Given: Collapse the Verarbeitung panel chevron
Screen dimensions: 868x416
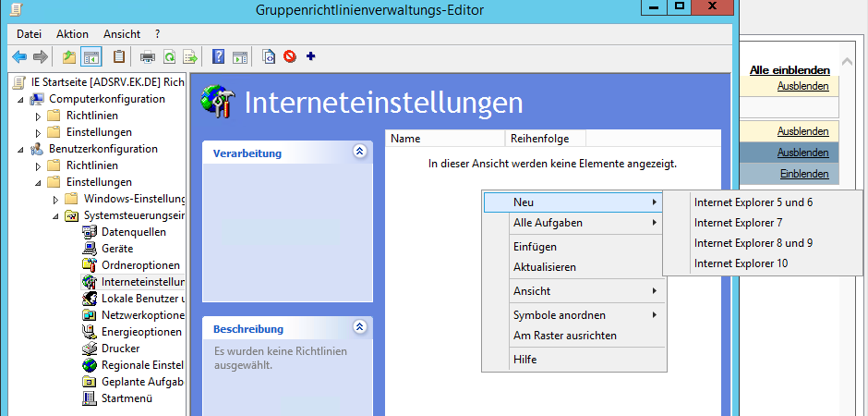Looking at the screenshot, I should coord(360,152).
